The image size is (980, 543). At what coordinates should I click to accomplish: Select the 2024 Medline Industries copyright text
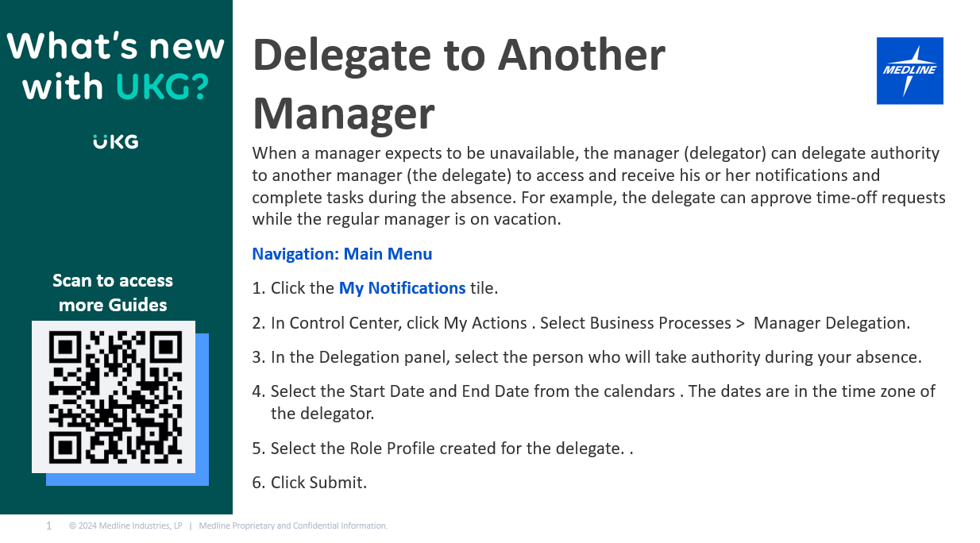[x=125, y=526]
